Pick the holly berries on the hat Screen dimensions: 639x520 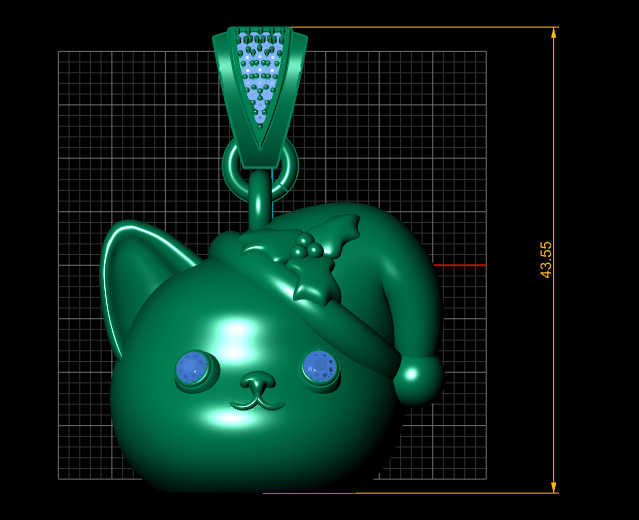[x=306, y=246]
